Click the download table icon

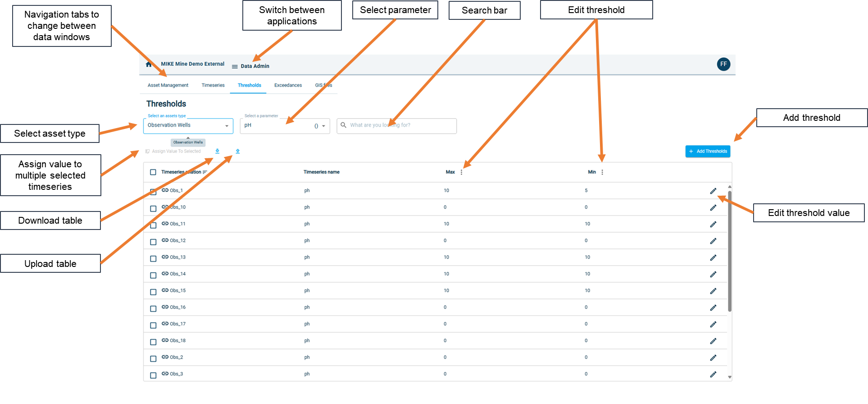pos(218,151)
